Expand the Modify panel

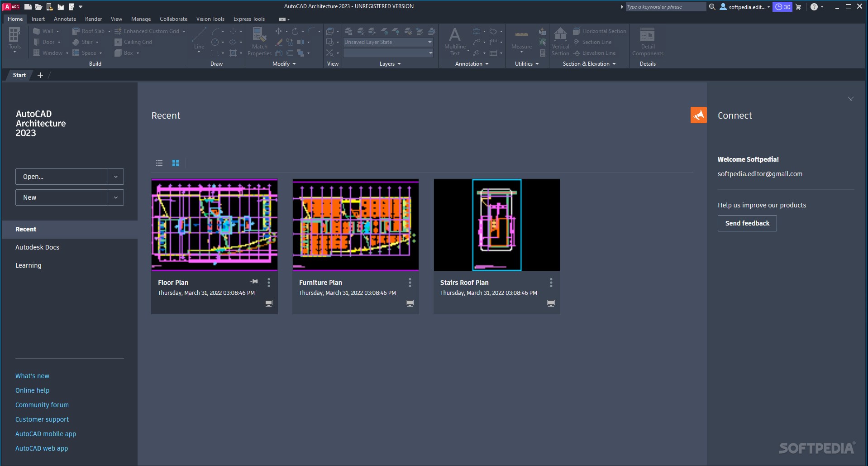tap(284, 64)
